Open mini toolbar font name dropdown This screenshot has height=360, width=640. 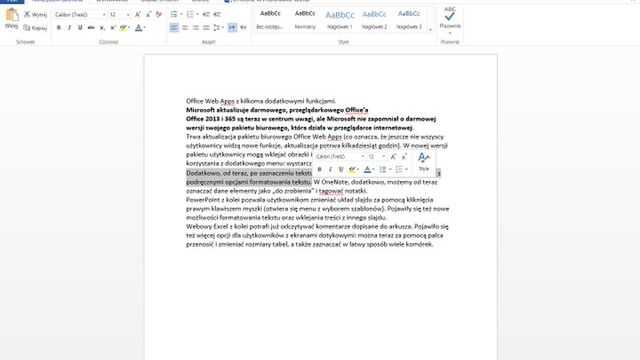362,156
